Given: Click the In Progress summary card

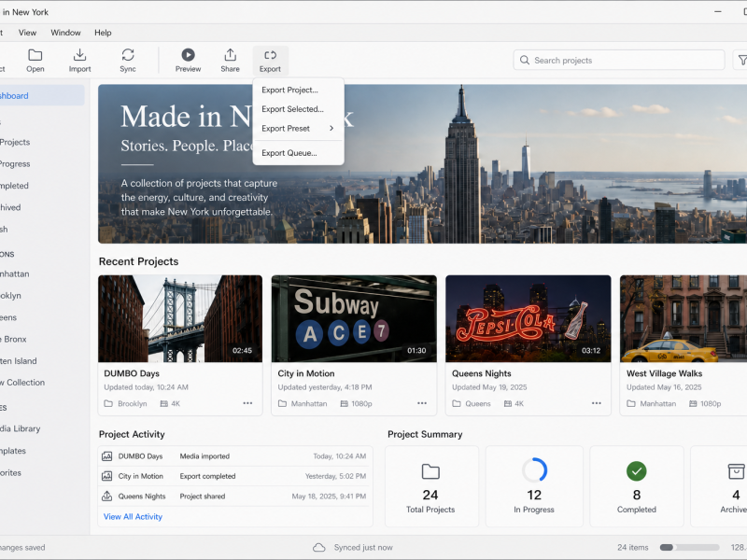Looking at the screenshot, I should pos(534,486).
